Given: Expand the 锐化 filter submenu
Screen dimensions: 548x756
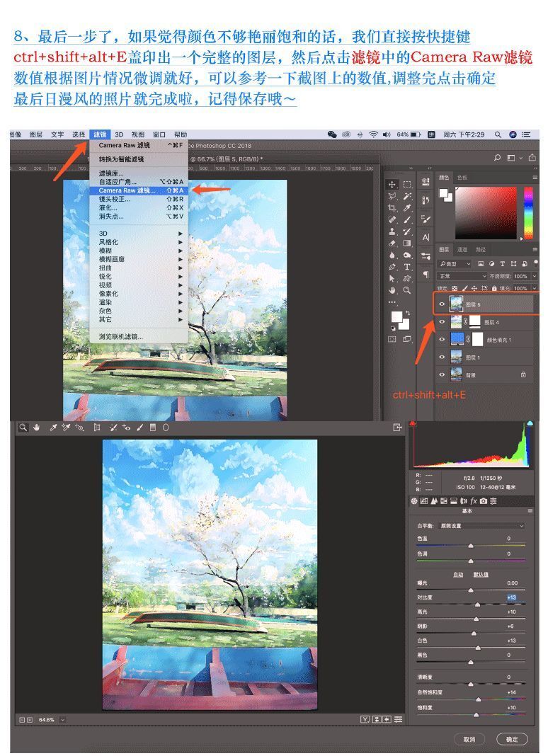Looking at the screenshot, I should [x=139, y=276].
